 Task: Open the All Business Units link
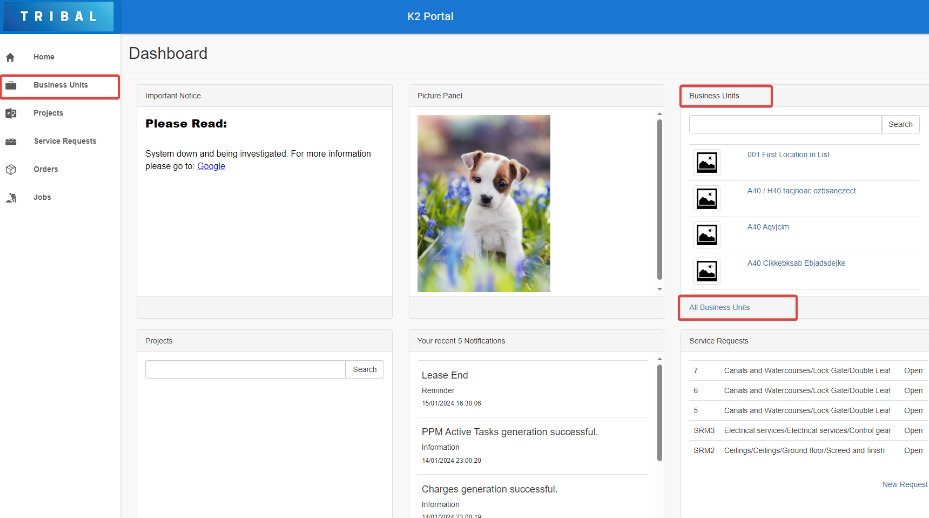pos(719,307)
